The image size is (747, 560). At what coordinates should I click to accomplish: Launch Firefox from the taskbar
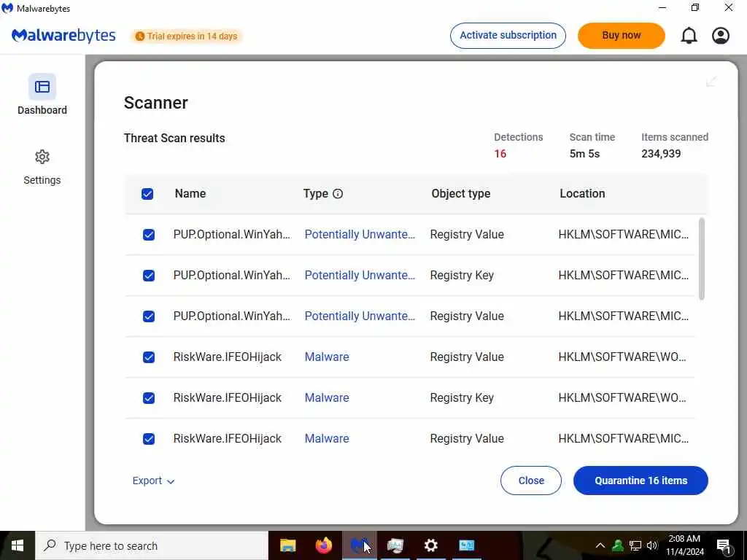(x=323, y=545)
